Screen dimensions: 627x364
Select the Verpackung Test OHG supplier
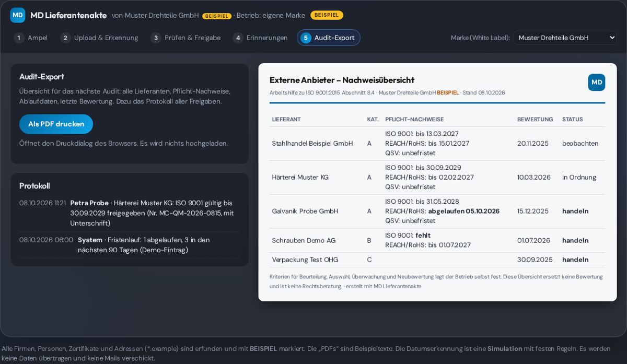[305, 260]
